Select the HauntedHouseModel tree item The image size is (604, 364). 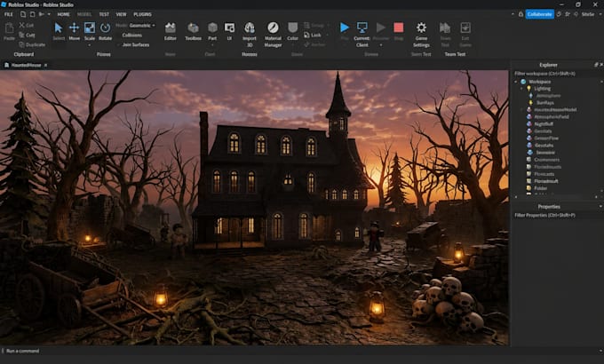(x=555, y=110)
